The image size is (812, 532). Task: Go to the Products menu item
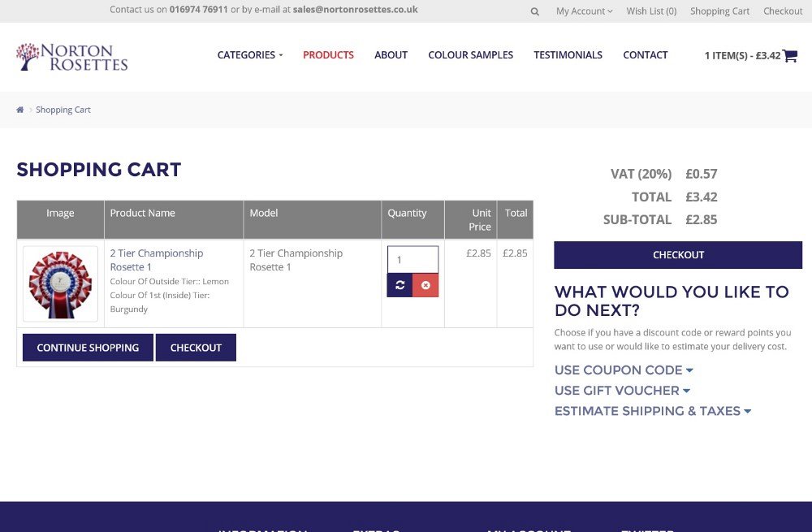[328, 55]
